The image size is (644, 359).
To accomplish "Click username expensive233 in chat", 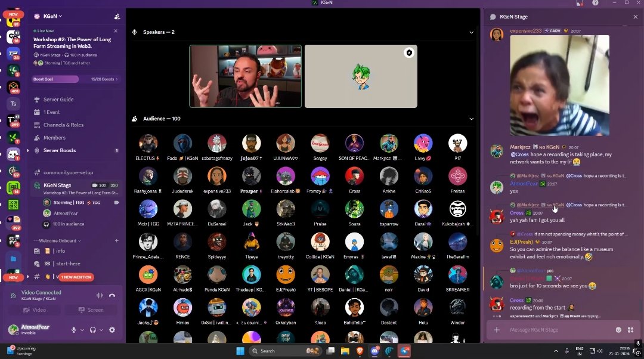I will [526, 31].
